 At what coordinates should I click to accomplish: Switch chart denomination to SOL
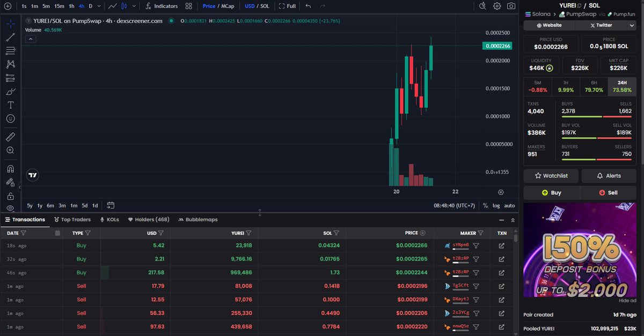[265, 6]
